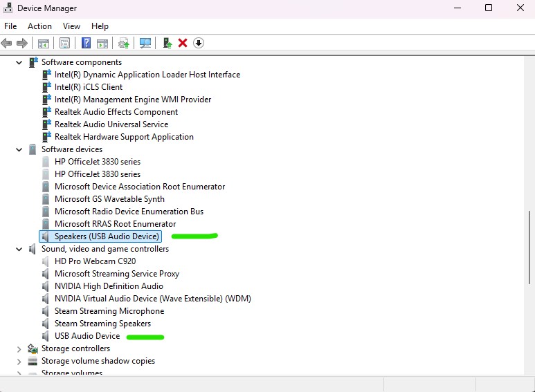Image resolution: width=535 pixels, height=392 pixels.
Task: Select Microsoft Device Association Root Enumerator
Action: [140, 187]
